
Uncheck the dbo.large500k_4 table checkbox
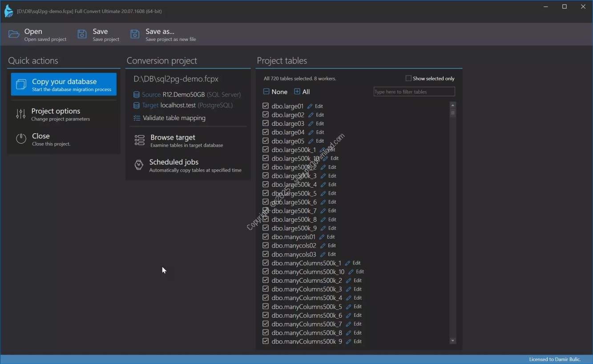pyautogui.click(x=266, y=184)
